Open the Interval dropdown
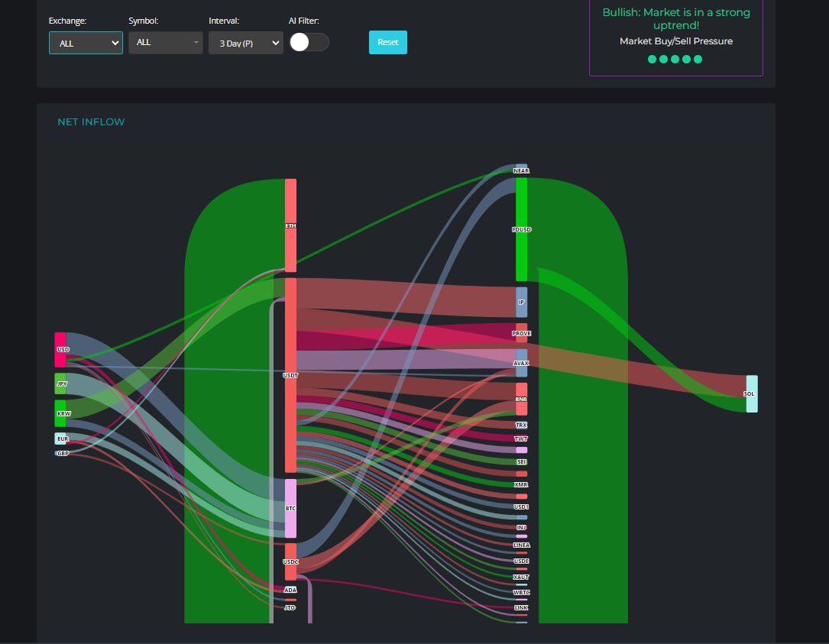Viewport: 829px width, 644px height. (245, 43)
